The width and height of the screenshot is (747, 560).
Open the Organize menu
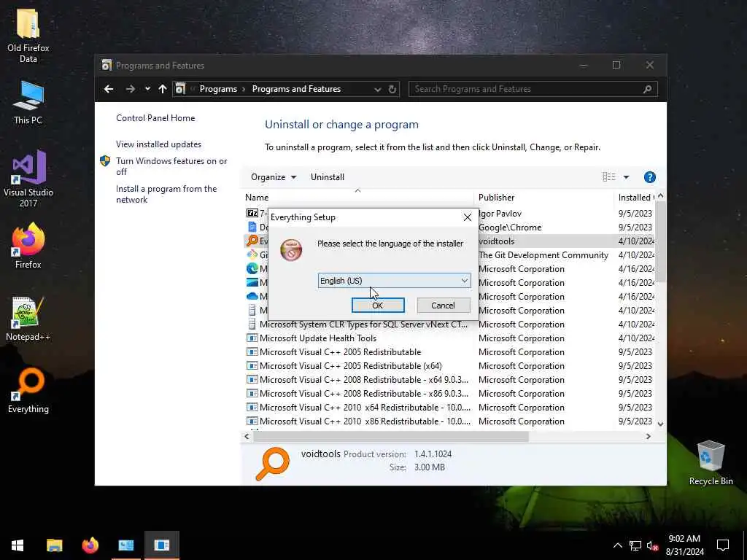274,177
